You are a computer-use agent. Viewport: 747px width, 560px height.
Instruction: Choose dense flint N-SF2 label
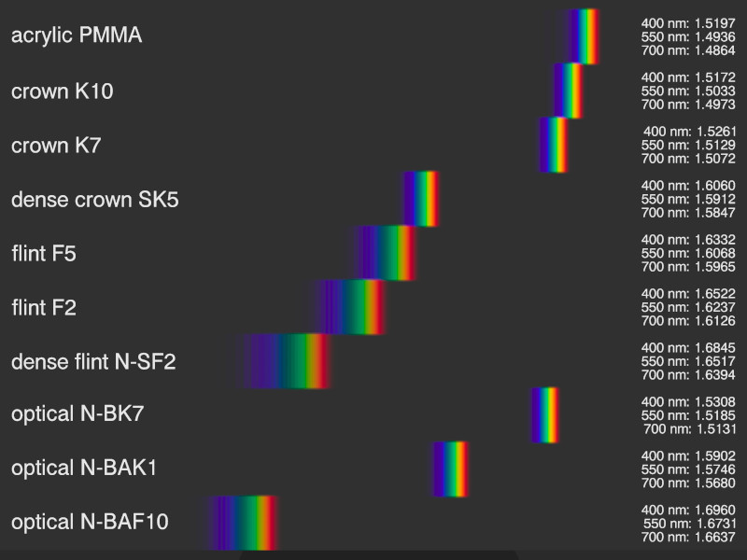[93, 361]
